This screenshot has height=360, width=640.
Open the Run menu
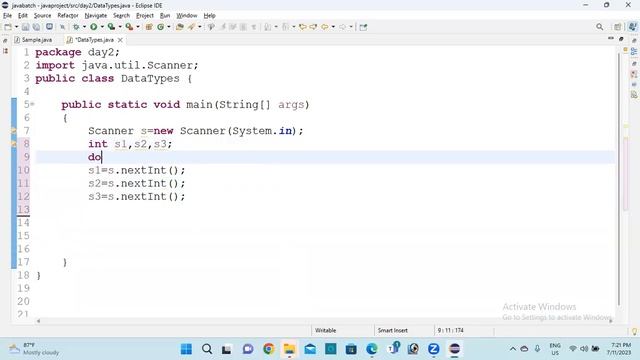(165, 16)
